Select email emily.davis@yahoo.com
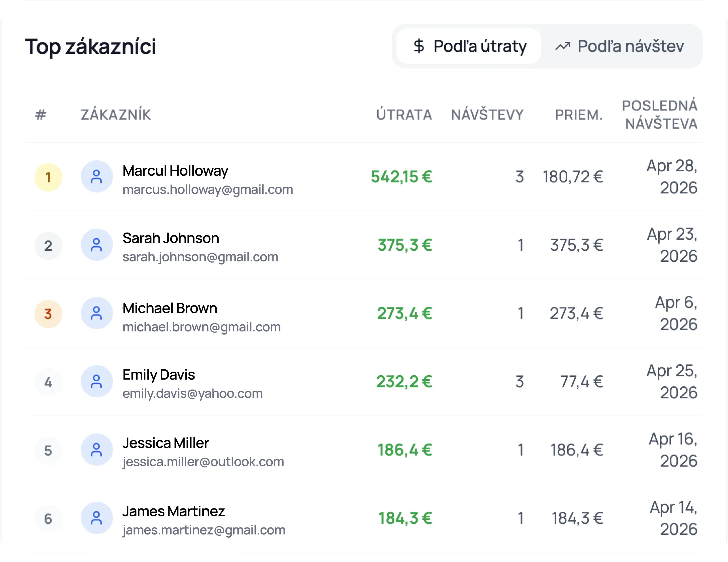 193,393
